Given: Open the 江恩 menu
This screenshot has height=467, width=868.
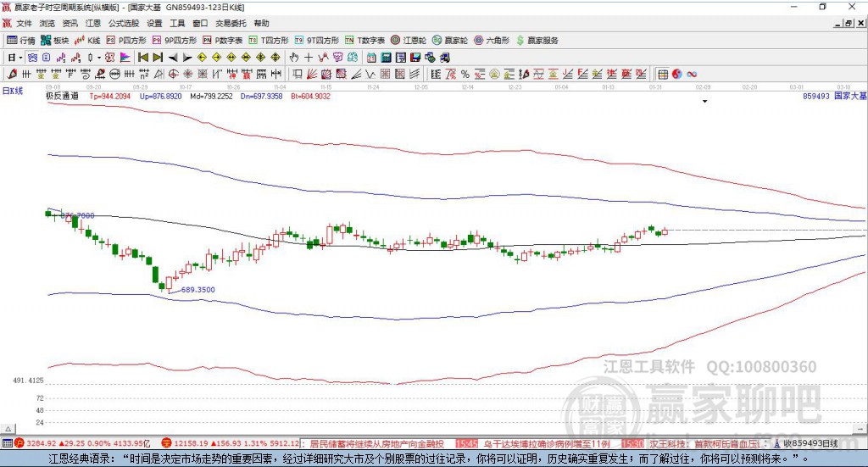Looking at the screenshot, I should pos(93,23).
